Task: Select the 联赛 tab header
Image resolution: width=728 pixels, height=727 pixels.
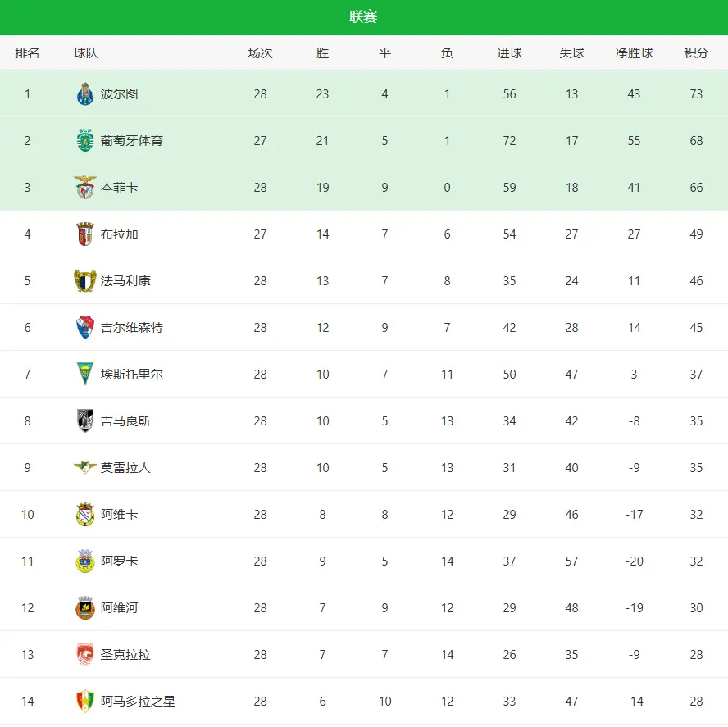Action: point(363,17)
